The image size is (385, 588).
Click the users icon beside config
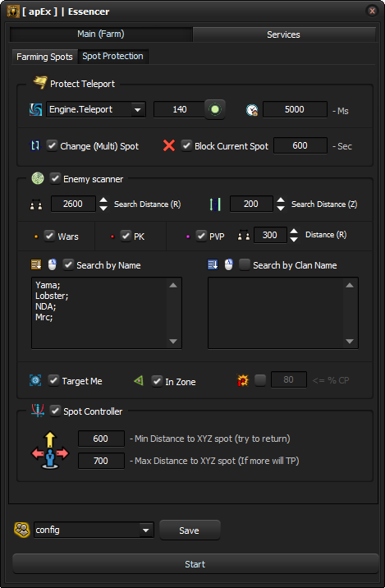point(21,530)
